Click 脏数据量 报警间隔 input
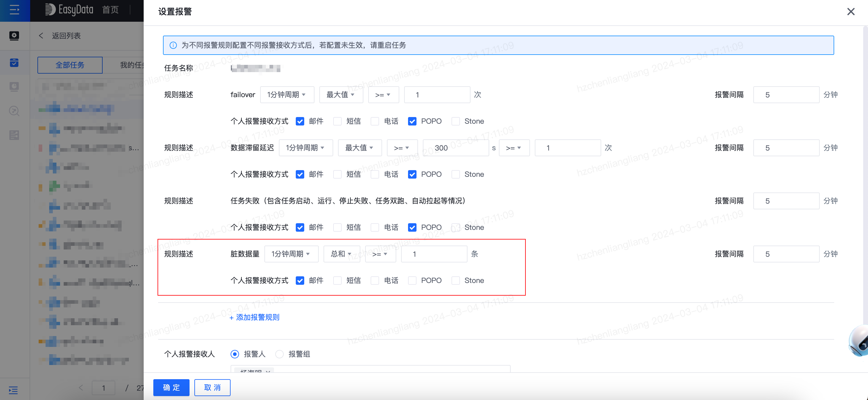Viewport: 868px width, 400px height. coord(786,254)
